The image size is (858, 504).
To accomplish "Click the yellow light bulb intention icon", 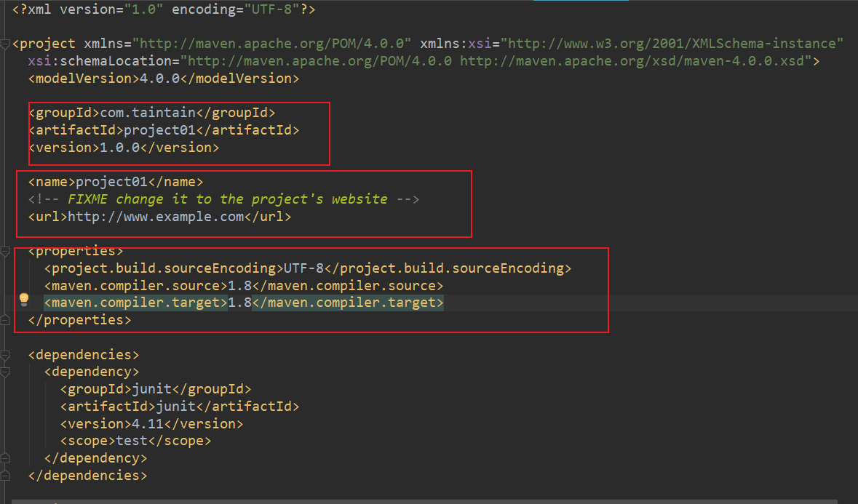I will point(24,299).
